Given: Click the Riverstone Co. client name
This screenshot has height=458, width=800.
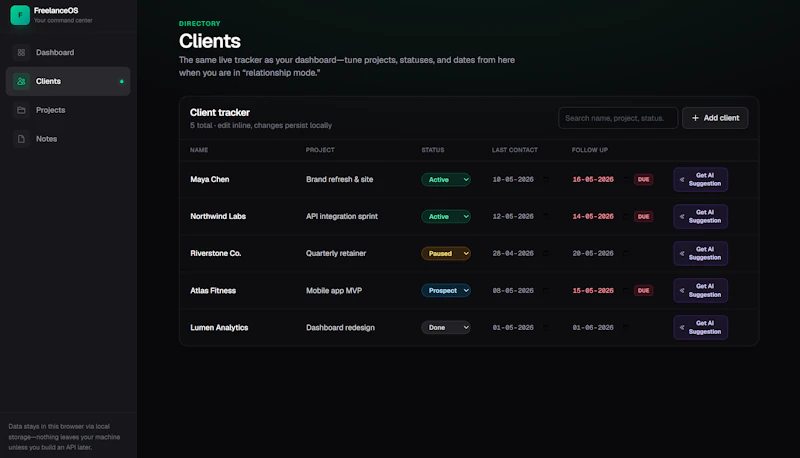Looking at the screenshot, I should pyautogui.click(x=215, y=253).
